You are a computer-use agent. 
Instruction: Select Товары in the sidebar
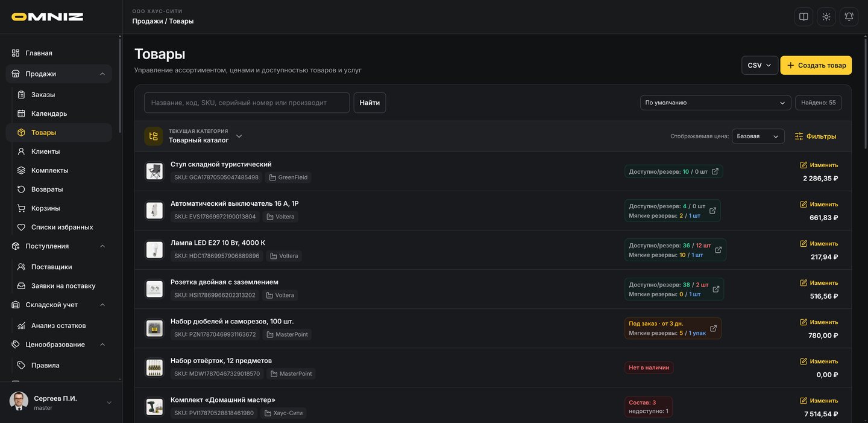[58, 133]
